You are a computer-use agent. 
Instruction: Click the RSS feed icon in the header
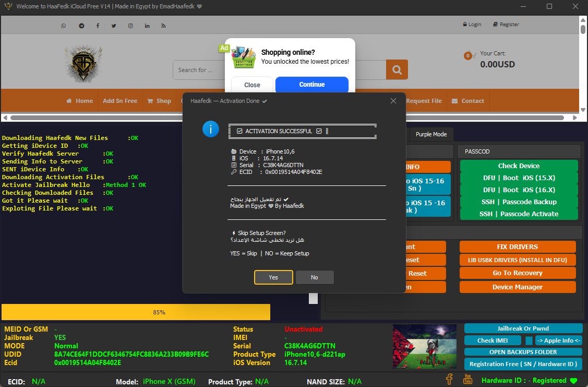click(x=163, y=26)
